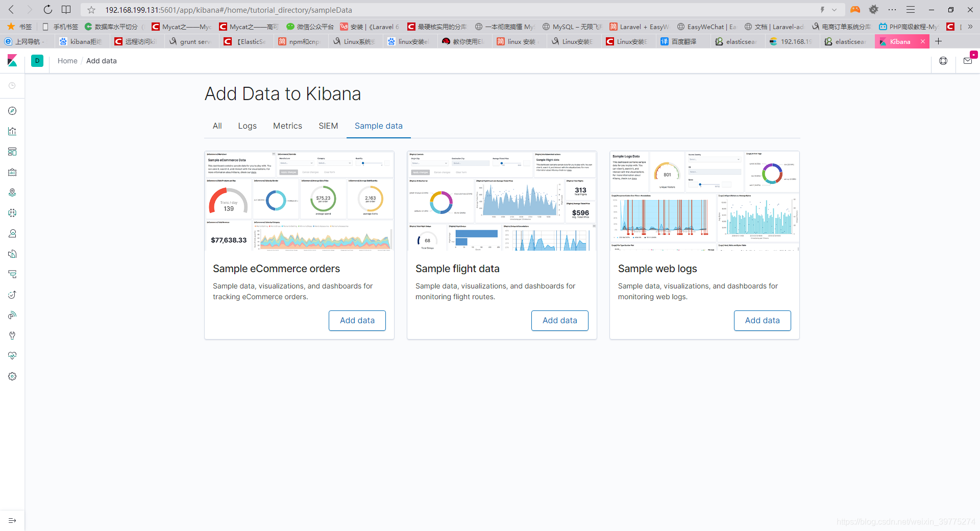Add Sample web logs data
The height and width of the screenshot is (531, 980).
pyautogui.click(x=763, y=320)
